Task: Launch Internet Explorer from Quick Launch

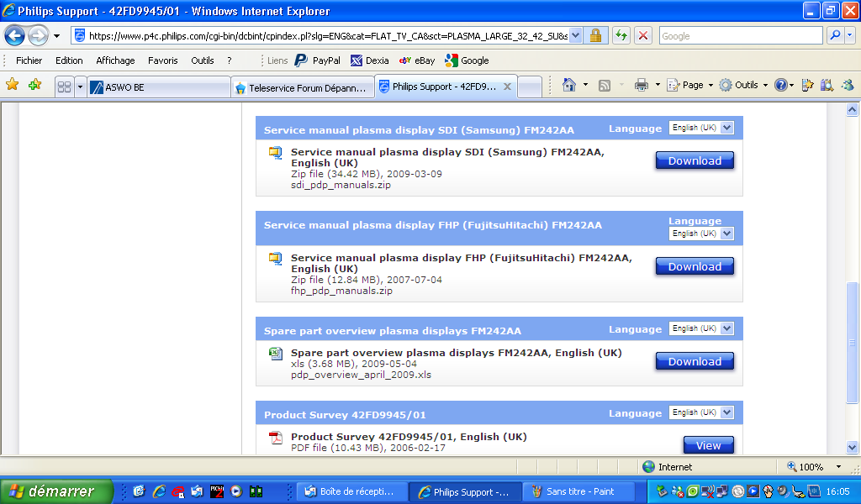Action: tap(159, 491)
